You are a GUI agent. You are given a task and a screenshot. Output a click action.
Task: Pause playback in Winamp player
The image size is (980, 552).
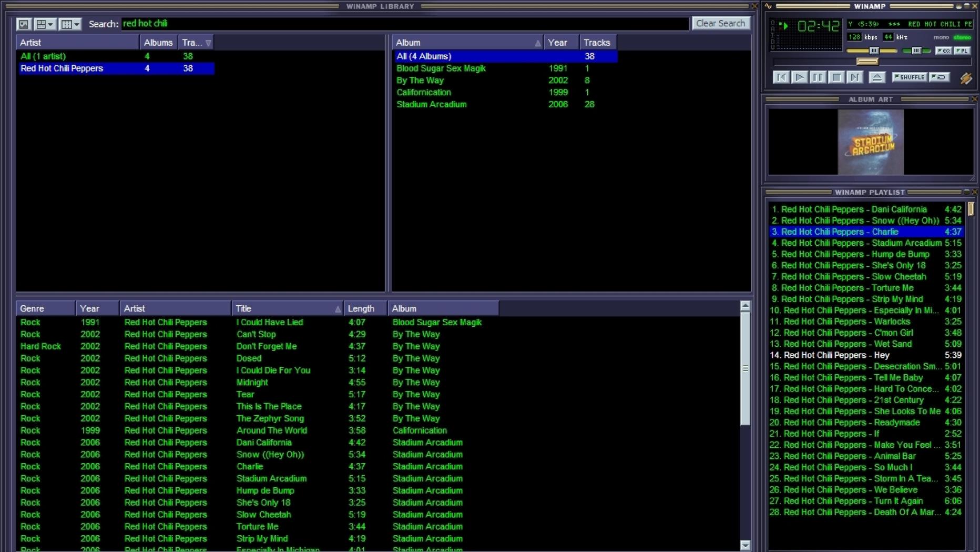[818, 77]
